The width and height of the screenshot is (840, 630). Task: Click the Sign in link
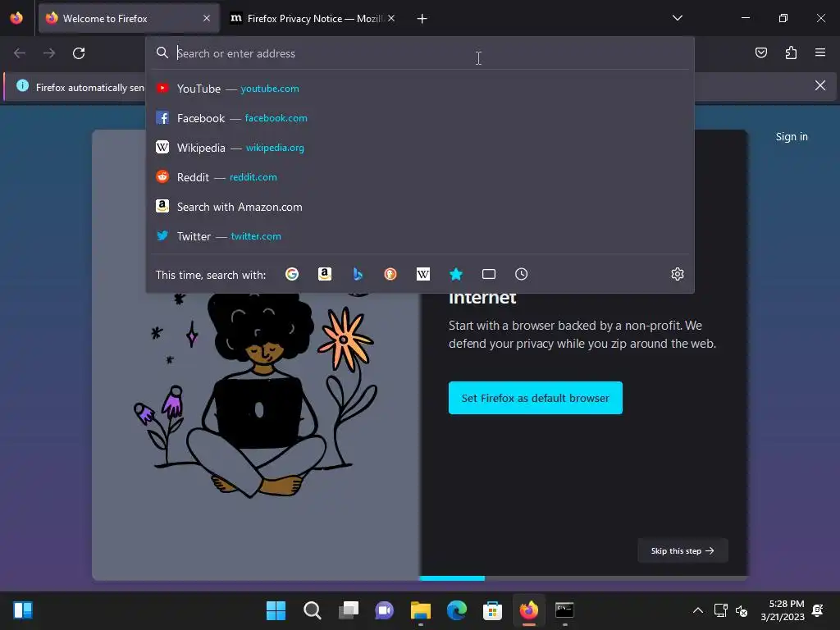click(792, 137)
